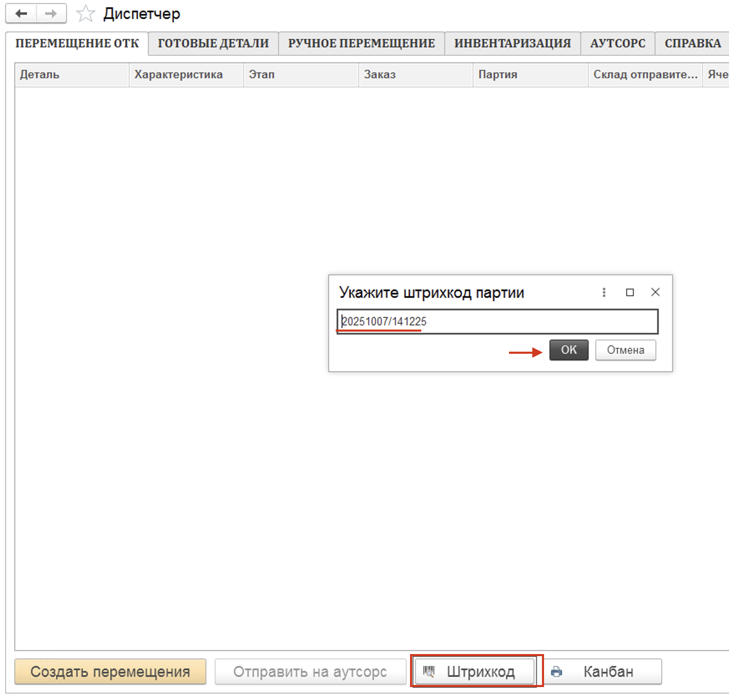729x700 pixels.
Task: Sort table by the Партия column header
Action: click(x=498, y=75)
